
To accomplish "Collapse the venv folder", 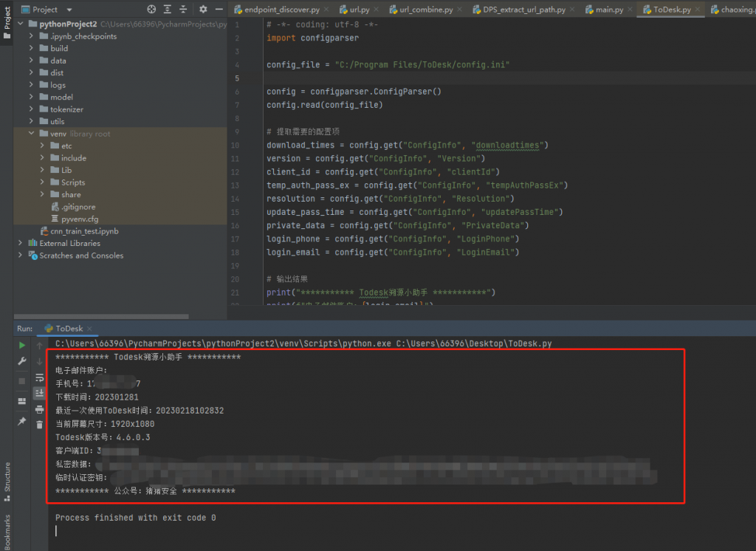I will click(x=32, y=134).
